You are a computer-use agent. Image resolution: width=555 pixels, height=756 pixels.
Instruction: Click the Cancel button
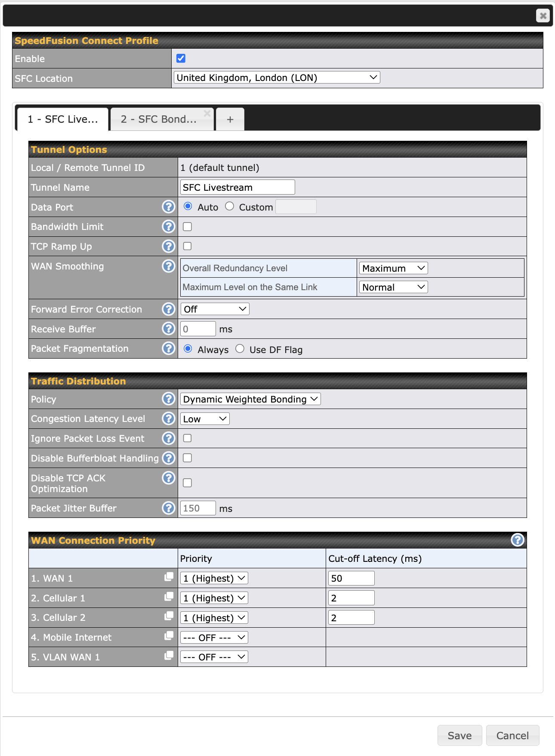512,736
